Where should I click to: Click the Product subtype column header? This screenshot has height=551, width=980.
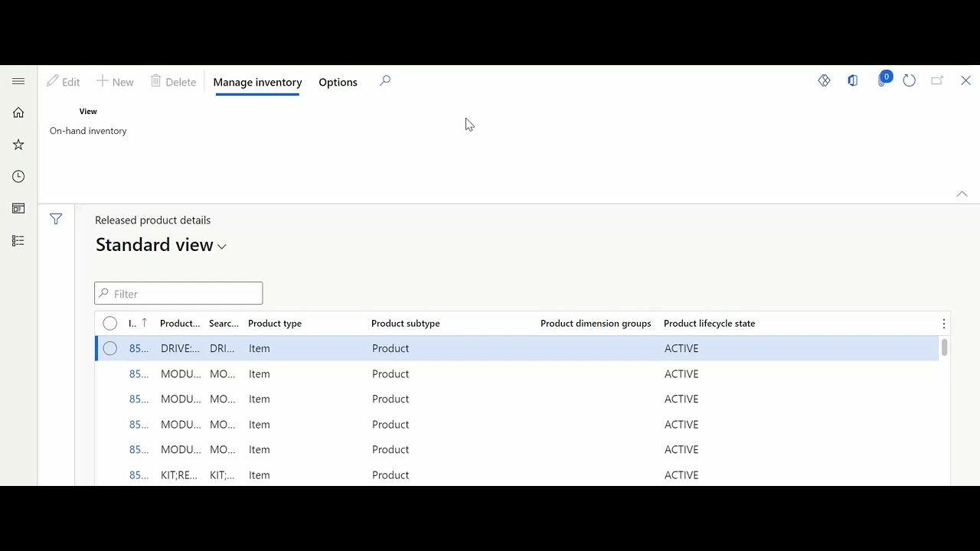click(x=406, y=323)
